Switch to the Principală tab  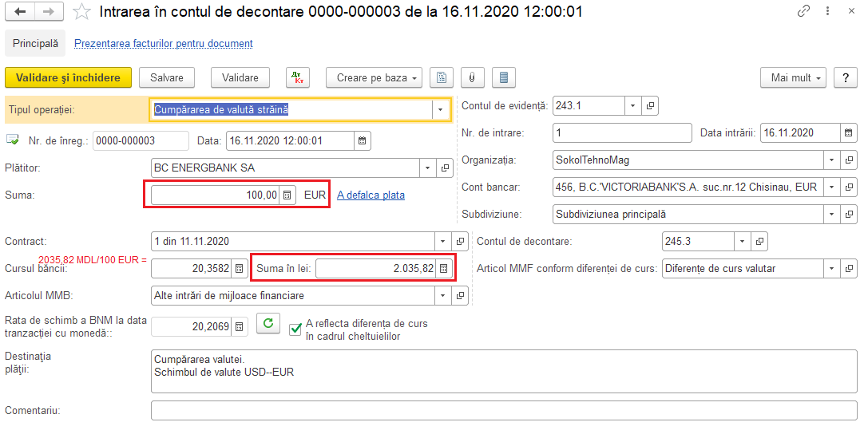click(35, 44)
